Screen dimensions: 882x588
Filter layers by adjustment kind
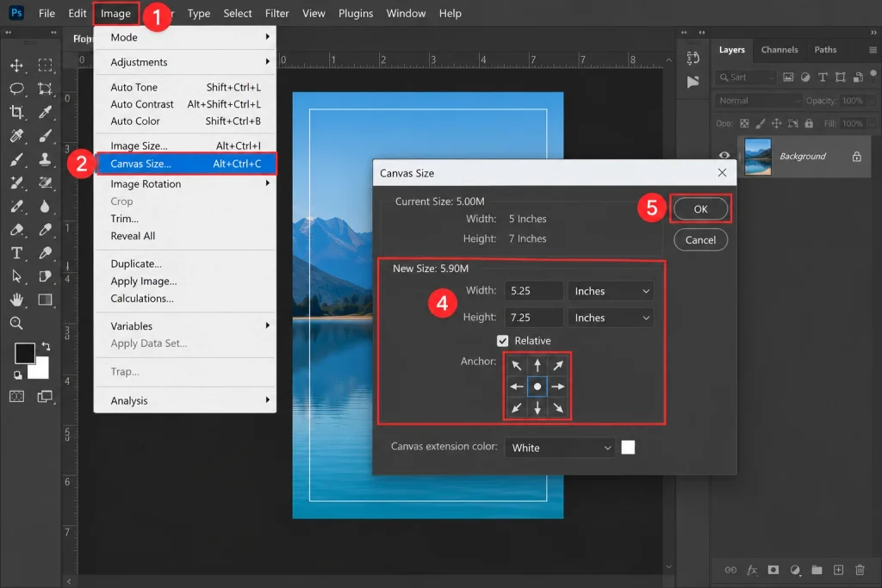coord(805,77)
